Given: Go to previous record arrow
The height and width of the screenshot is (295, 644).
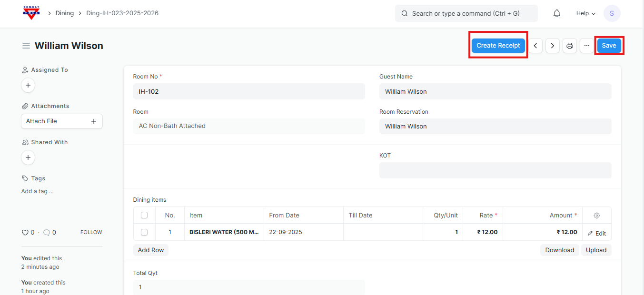Looking at the screenshot, I should pos(535,46).
